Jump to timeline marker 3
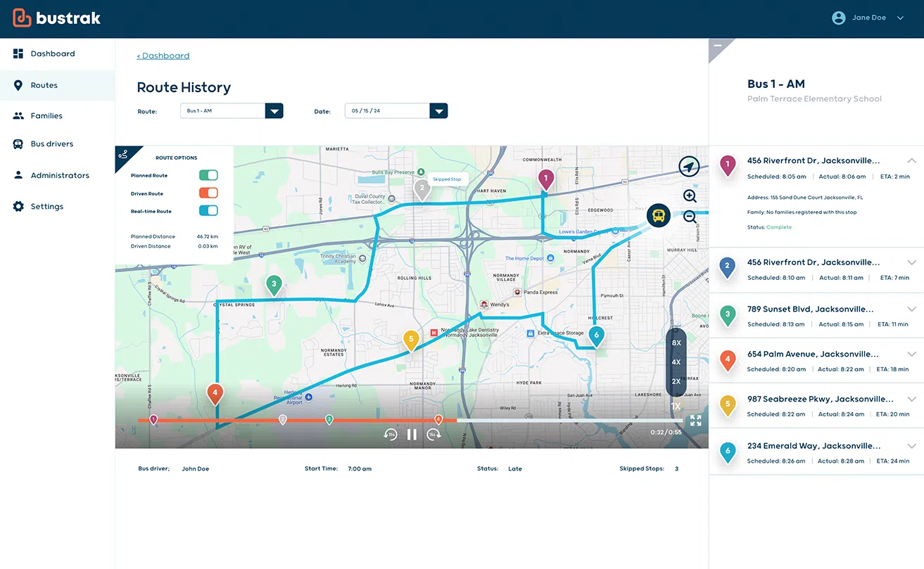Image resolution: width=924 pixels, height=569 pixels. pyautogui.click(x=329, y=420)
